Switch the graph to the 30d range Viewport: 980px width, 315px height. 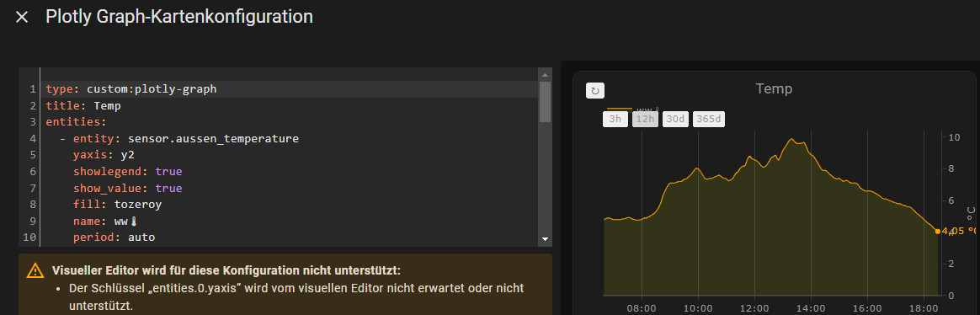click(x=675, y=119)
